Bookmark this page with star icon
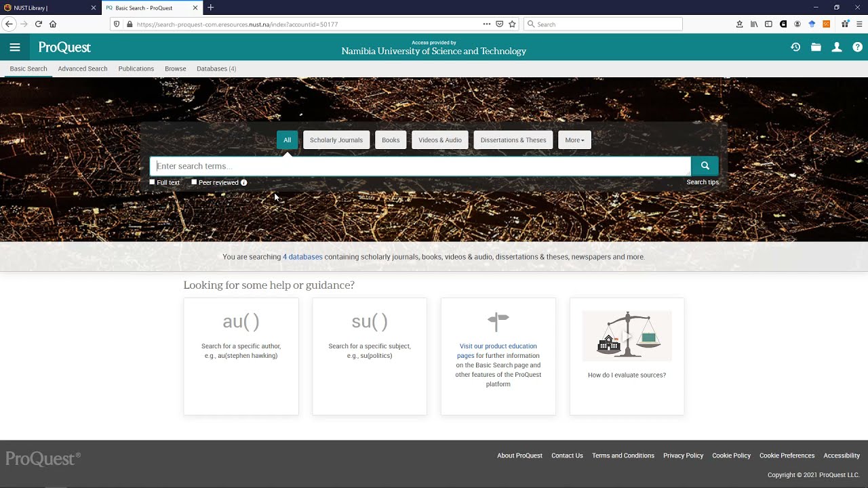 coord(512,24)
